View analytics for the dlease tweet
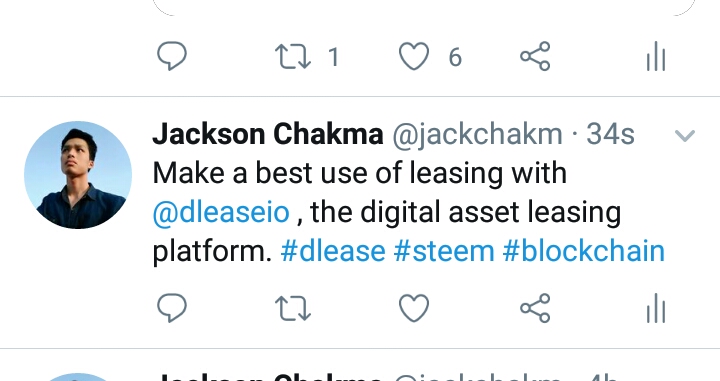The image size is (720, 381). click(x=656, y=308)
